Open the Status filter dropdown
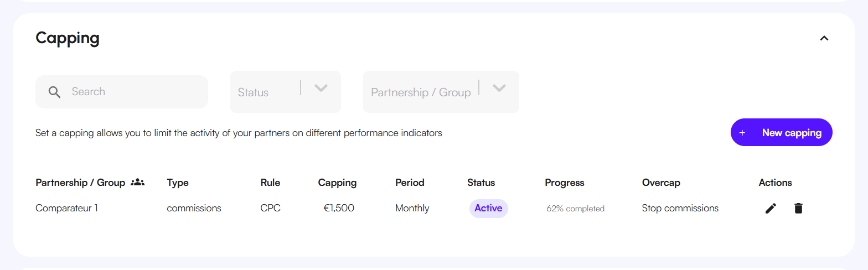The height and width of the screenshot is (270, 868). (286, 92)
